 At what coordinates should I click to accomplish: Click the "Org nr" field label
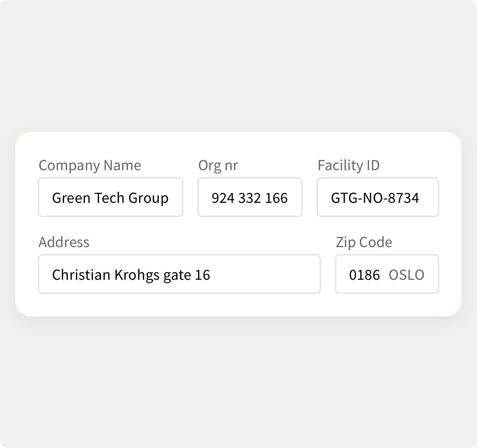coord(218,165)
